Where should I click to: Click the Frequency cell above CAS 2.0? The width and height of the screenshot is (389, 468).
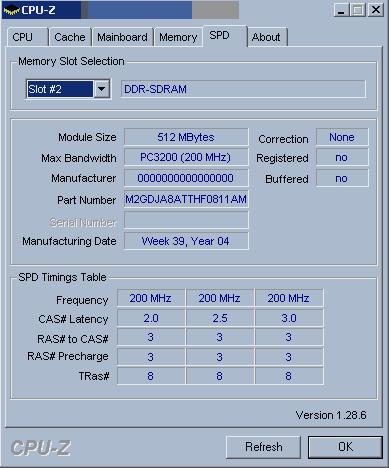[151, 298]
